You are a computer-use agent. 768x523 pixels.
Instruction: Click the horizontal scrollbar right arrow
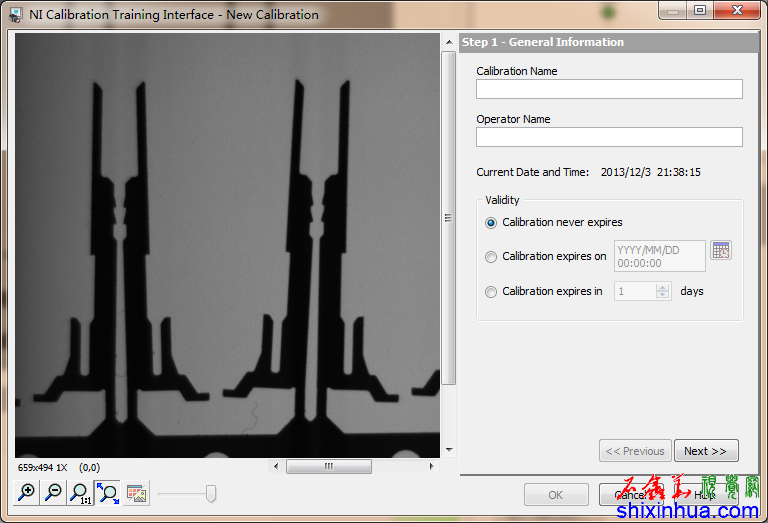432,466
